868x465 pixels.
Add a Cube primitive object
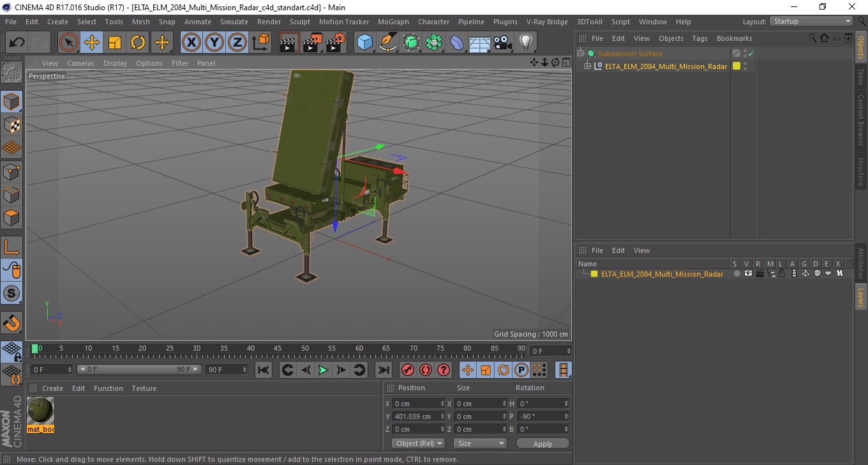click(364, 43)
